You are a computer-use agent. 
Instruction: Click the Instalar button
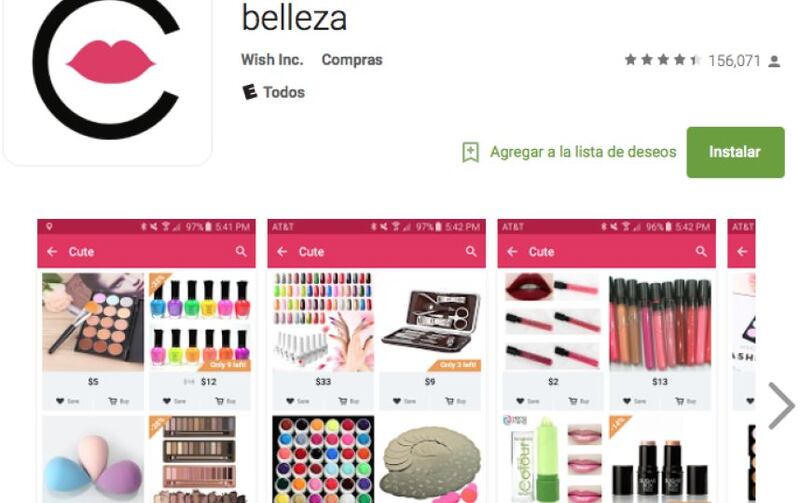[735, 152]
